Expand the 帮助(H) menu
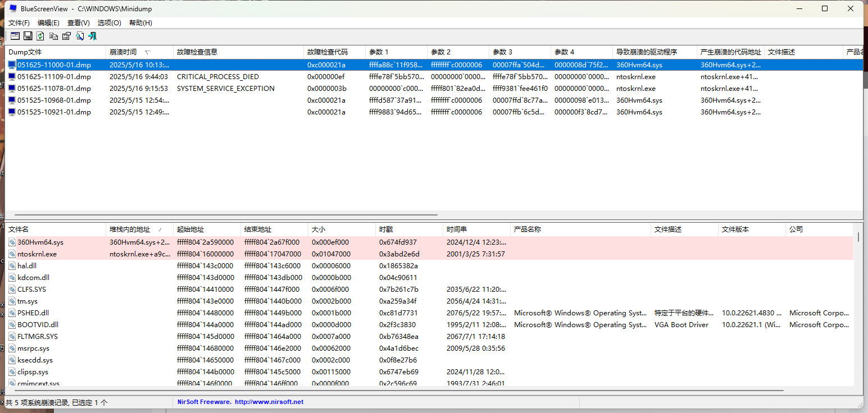 pos(140,23)
